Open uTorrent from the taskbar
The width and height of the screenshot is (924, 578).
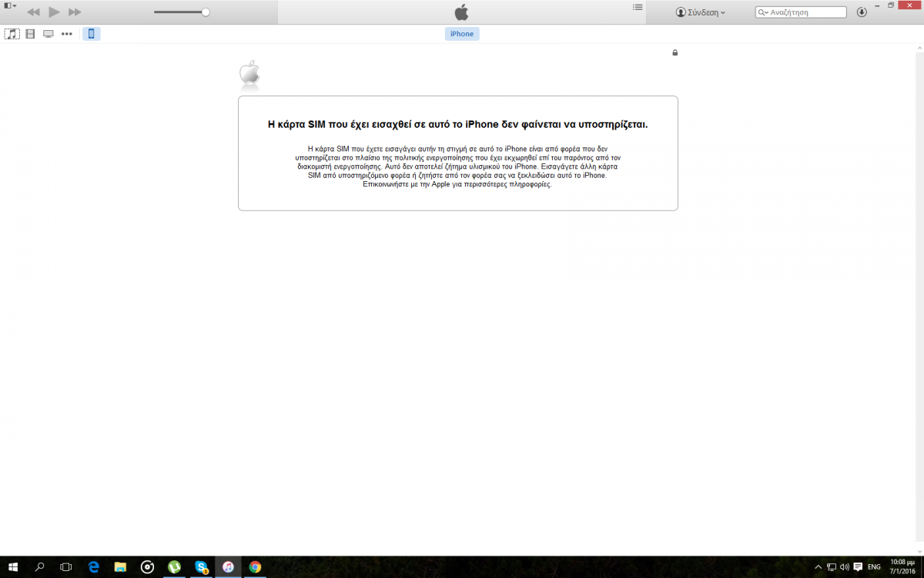click(x=175, y=567)
